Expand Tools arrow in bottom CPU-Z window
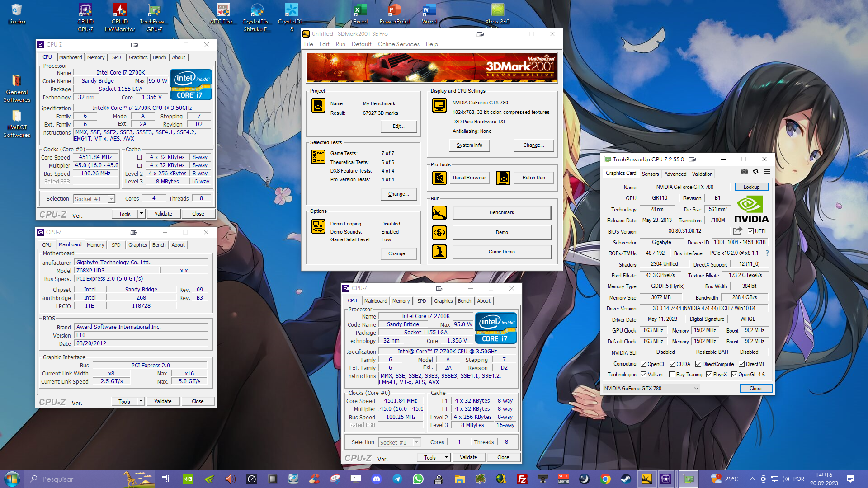Image resolution: width=868 pixels, height=488 pixels. (x=446, y=457)
